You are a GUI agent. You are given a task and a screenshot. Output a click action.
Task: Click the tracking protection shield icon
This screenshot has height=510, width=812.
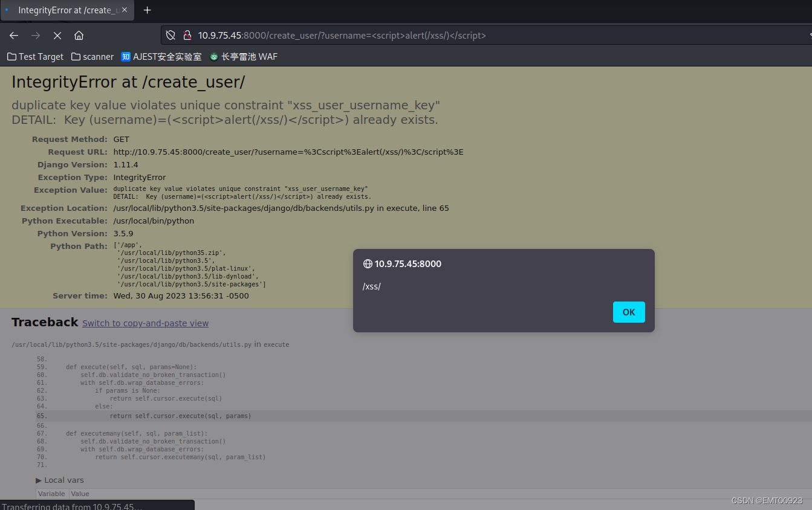coord(171,36)
